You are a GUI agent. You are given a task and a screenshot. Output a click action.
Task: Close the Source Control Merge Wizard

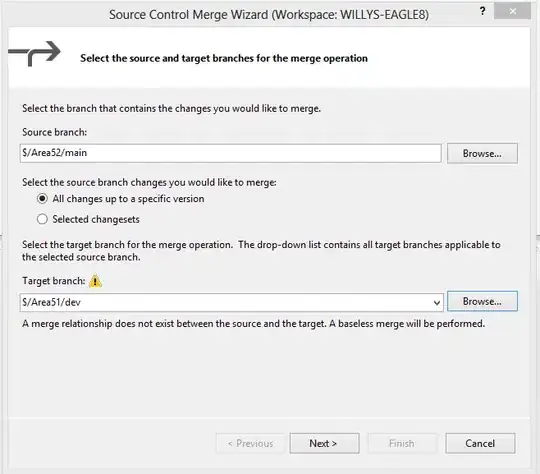512,11
